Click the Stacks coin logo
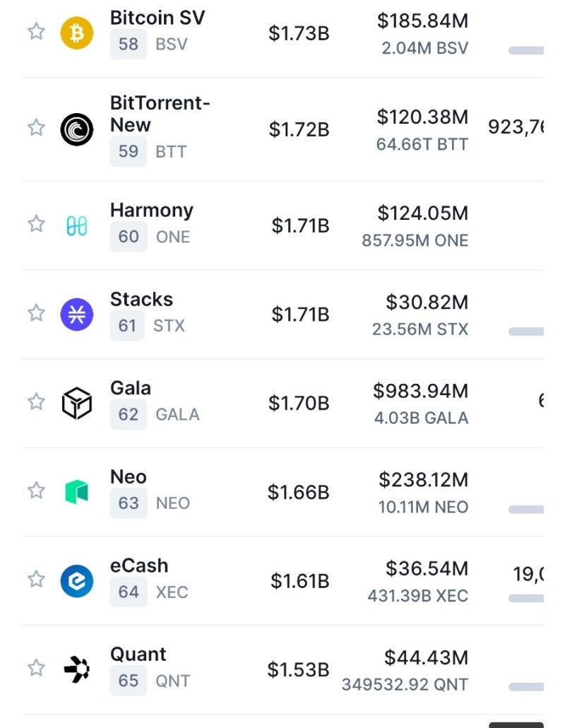This screenshot has height=728, width=565. pos(76,314)
